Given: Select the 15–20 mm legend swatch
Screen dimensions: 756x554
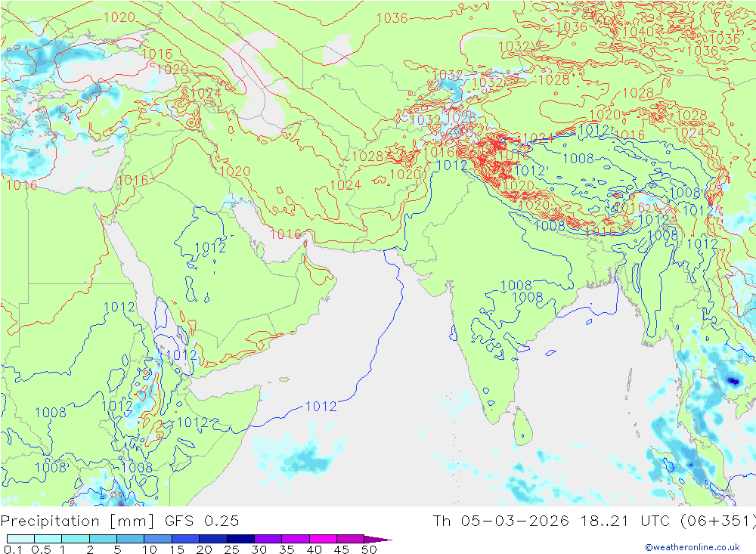Looking at the screenshot, I should [186, 539].
